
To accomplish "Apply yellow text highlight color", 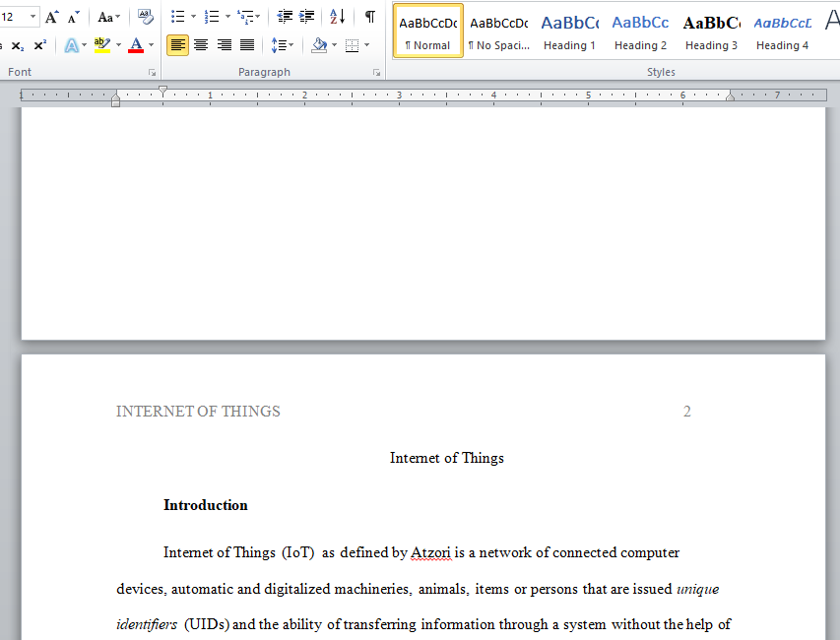I will point(101,45).
